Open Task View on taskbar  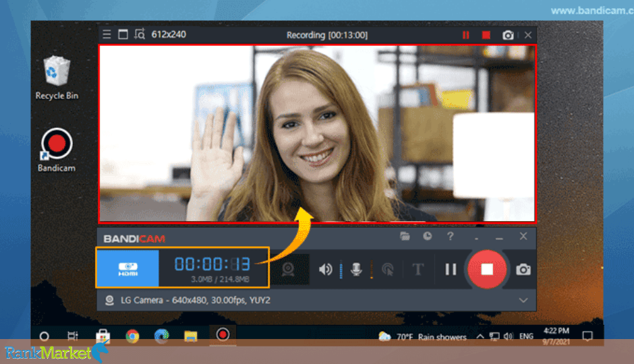[72, 336]
